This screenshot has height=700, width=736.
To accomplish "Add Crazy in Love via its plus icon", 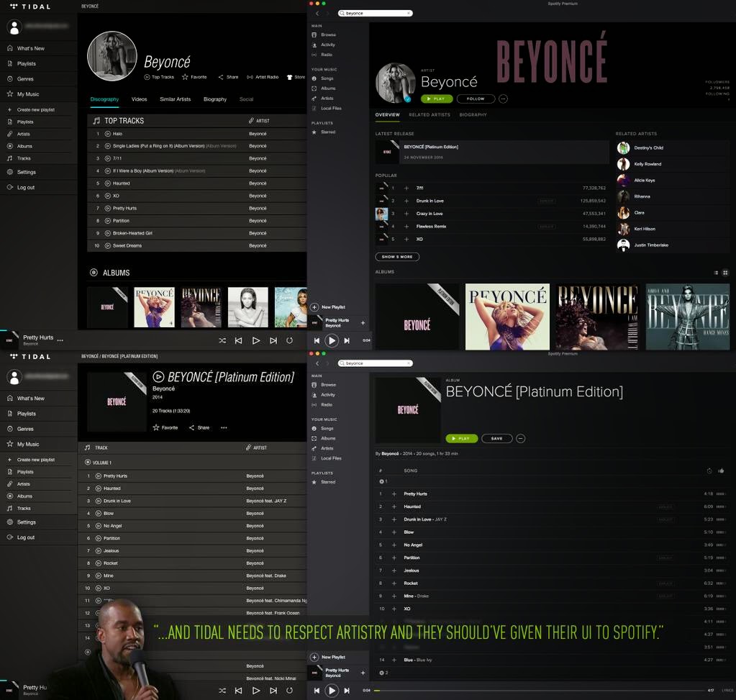I will 406,214.
